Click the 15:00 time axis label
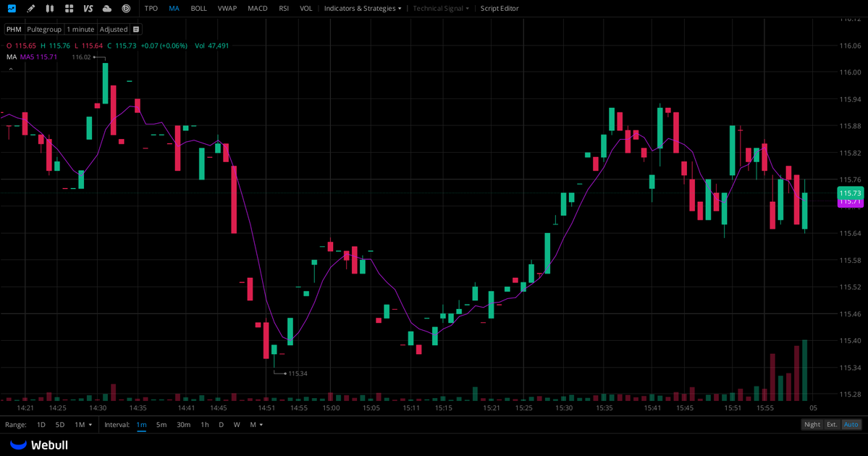 click(x=331, y=408)
